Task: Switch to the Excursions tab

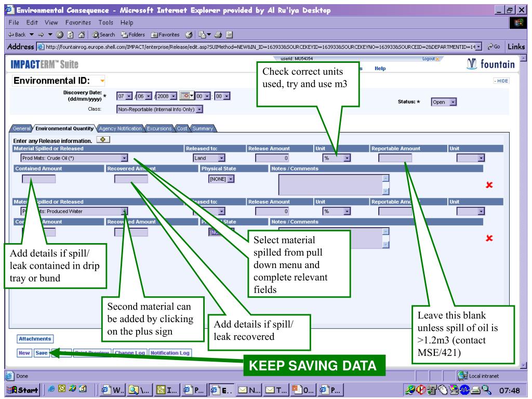Action: click(x=159, y=129)
